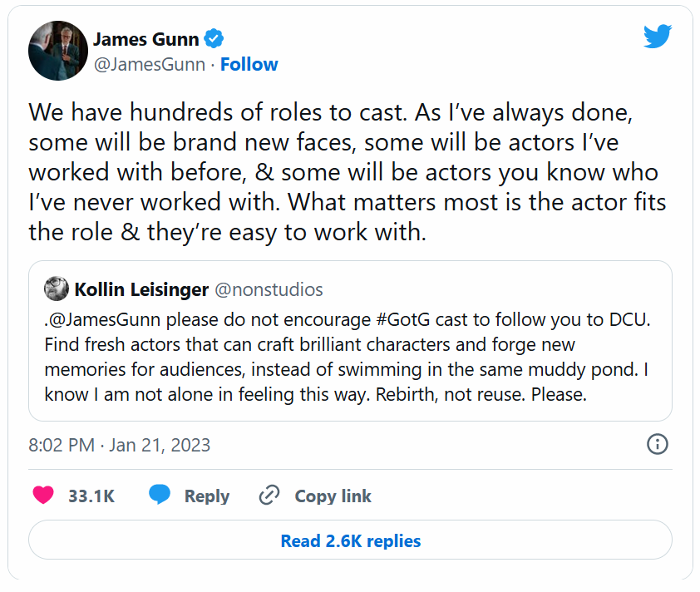Click the blue reply speech bubble icon
The width and height of the screenshot is (700, 592).
[x=160, y=496]
